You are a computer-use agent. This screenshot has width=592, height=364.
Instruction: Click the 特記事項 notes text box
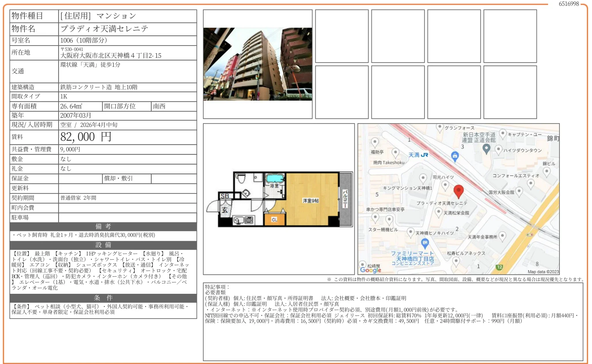point(393,321)
